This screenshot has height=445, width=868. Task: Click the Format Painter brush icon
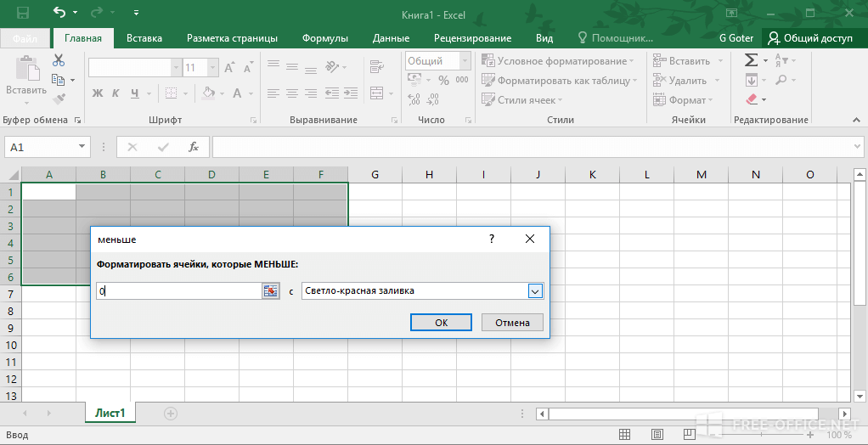click(59, 99)
